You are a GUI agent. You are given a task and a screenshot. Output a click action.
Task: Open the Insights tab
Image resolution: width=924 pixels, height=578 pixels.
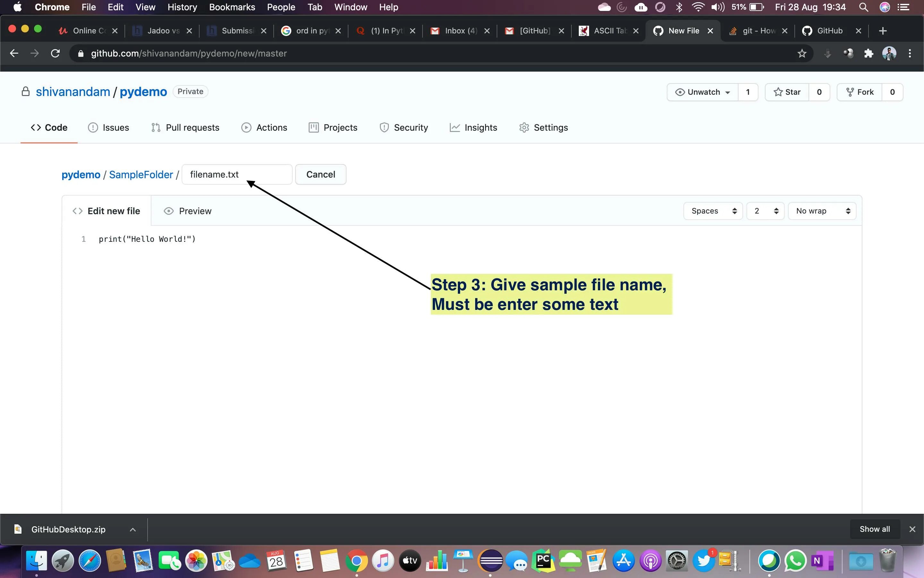(474, 128)
